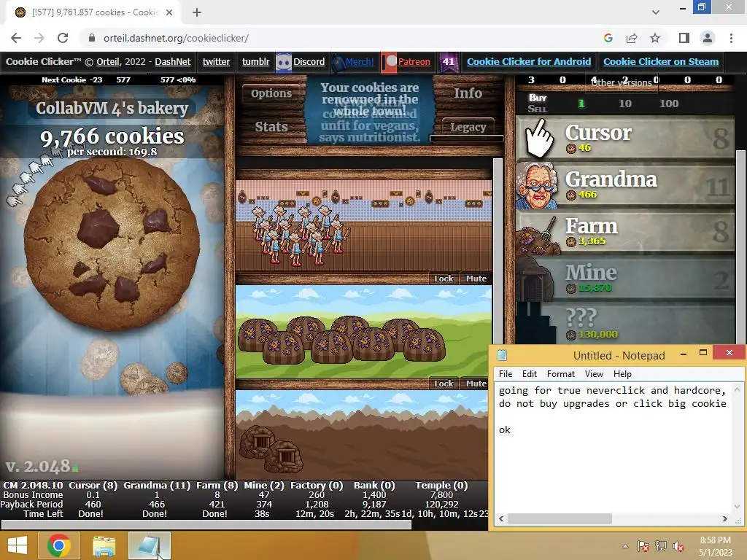Click the purple 41 ribbon icon
This screenshot has width=747, height=560.
449,63
